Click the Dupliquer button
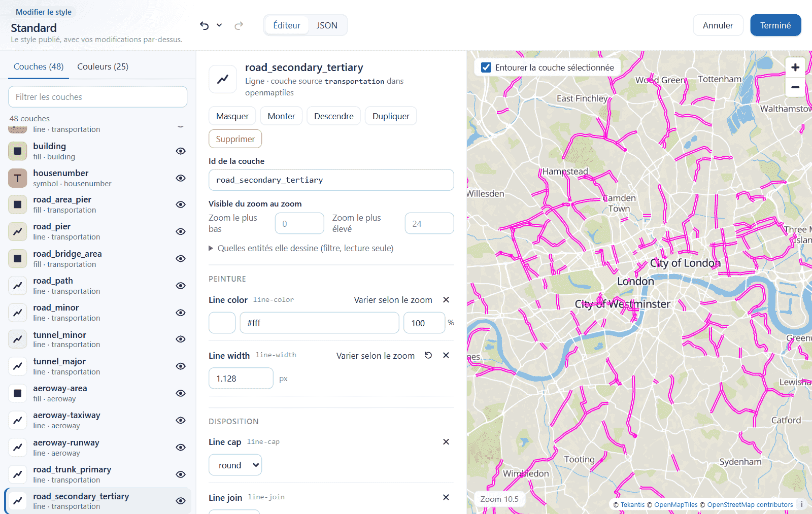The width and height of the screenshot is (812, 514). click(391, 116)
